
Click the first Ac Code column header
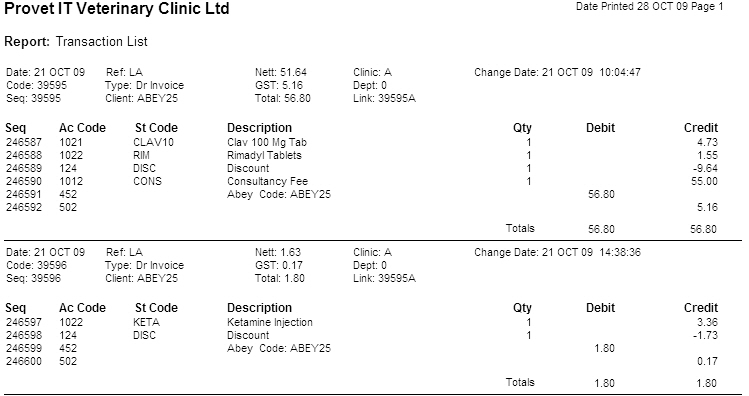pos(82,128)
